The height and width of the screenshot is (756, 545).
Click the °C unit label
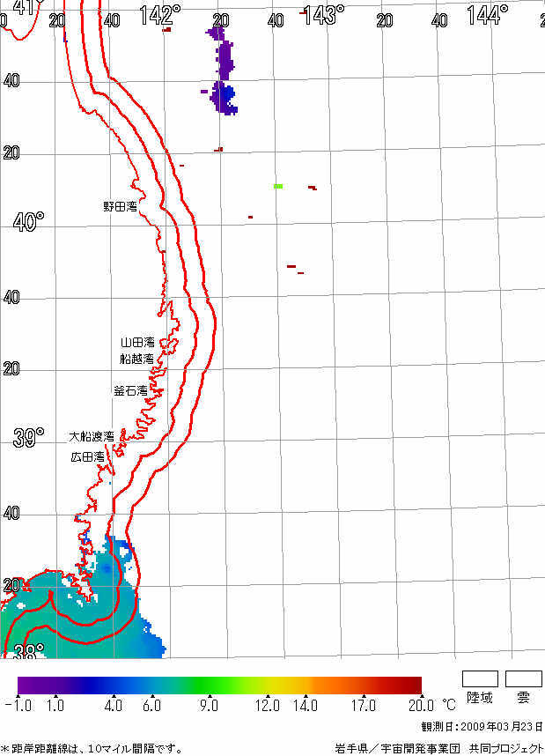[x=449, y=706]
